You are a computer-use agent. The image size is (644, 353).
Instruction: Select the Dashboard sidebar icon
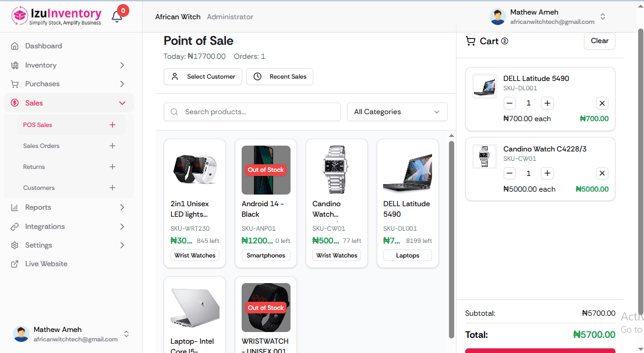pos(14,45)
